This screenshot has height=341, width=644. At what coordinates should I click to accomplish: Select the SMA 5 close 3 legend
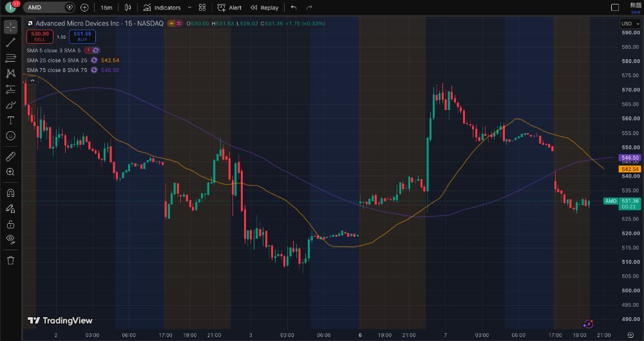click(53, 50)
